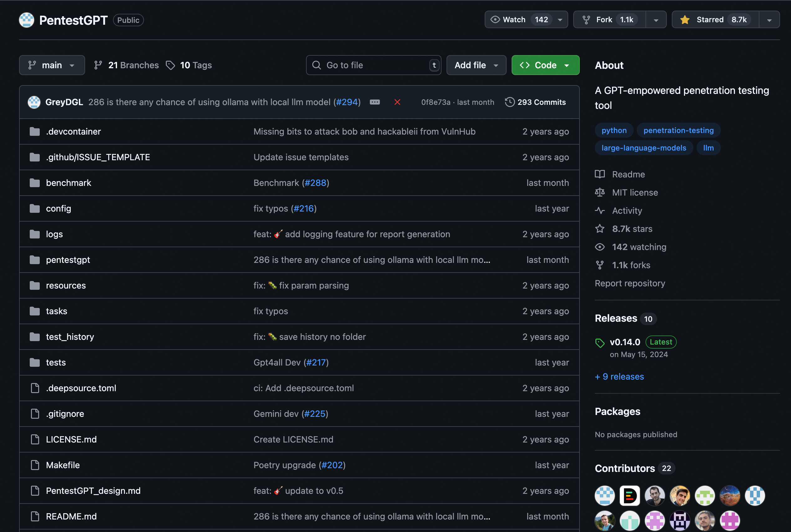Click the red failed-checks X icon
This screenshot has height=532, width=791.
397,102
